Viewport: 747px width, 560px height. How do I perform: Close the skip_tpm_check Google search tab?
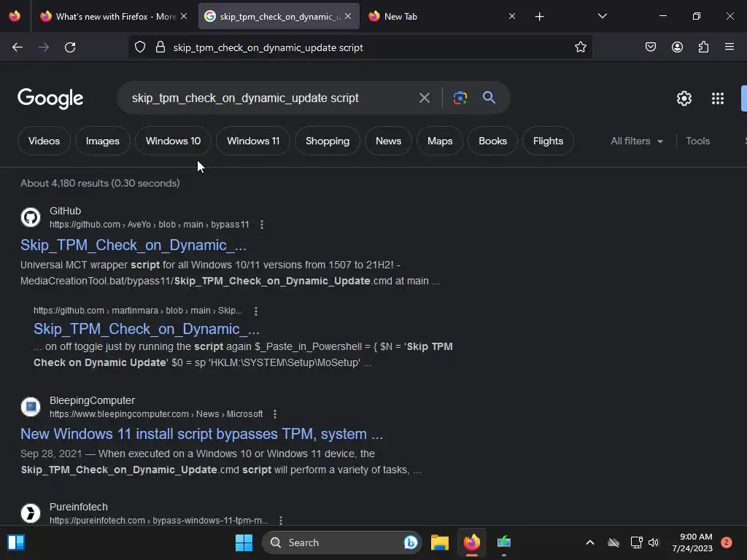pos(348,16)
